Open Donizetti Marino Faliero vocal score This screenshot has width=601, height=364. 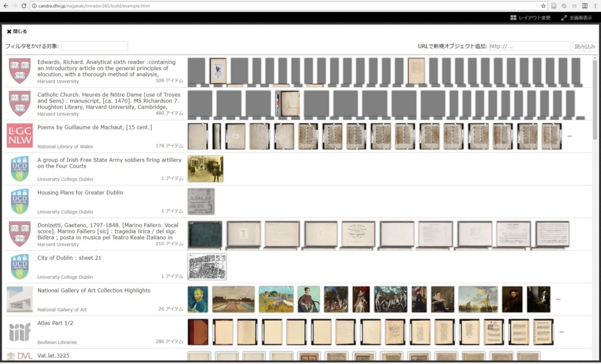[108, 231]
